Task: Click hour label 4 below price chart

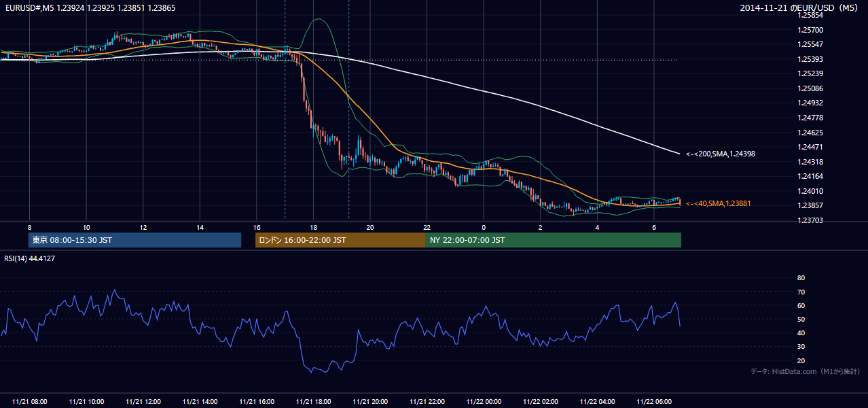Action: (x=597, y=227)
